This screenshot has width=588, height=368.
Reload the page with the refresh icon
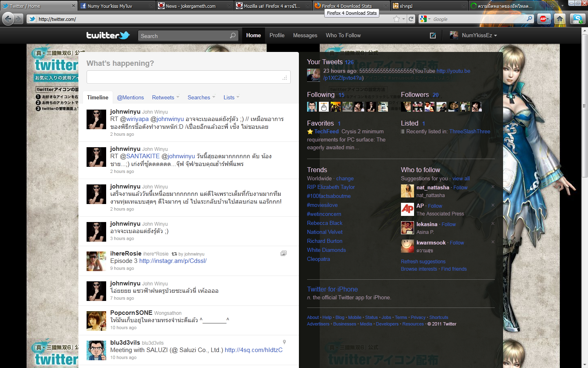tap(411, 19)
